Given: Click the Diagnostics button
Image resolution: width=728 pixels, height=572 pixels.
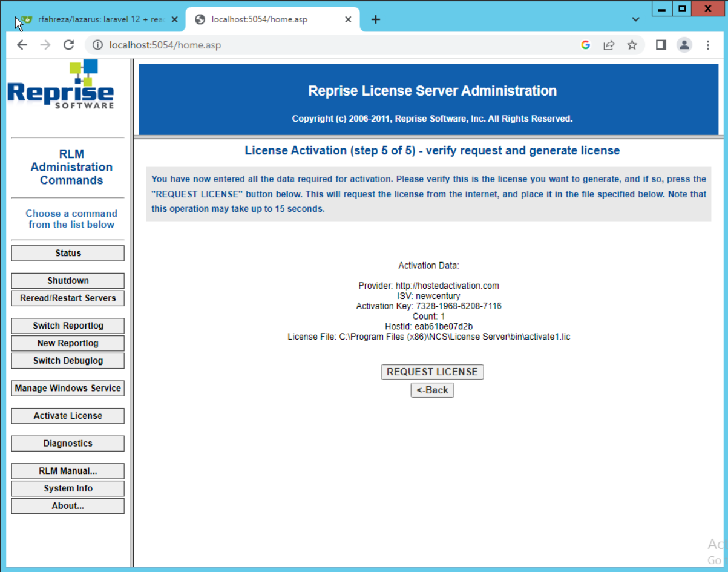Looking at the screenshot, I should point(68,443).
